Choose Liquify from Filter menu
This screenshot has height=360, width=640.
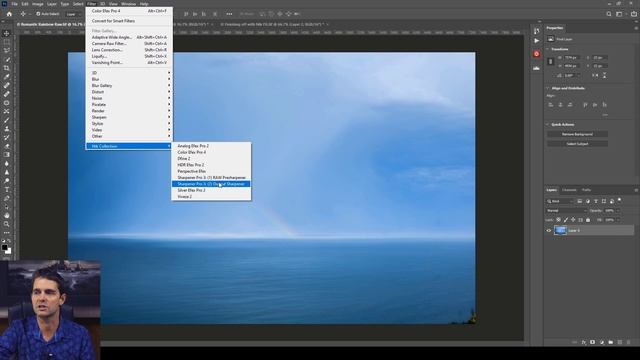(x=129, y=56)
